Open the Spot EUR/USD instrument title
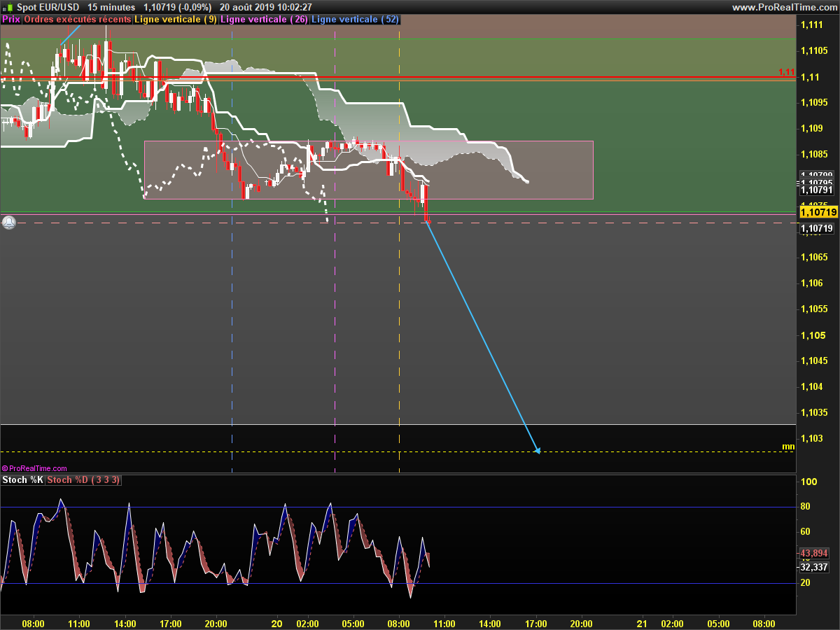Screen dimensions: 840x630 48,7
